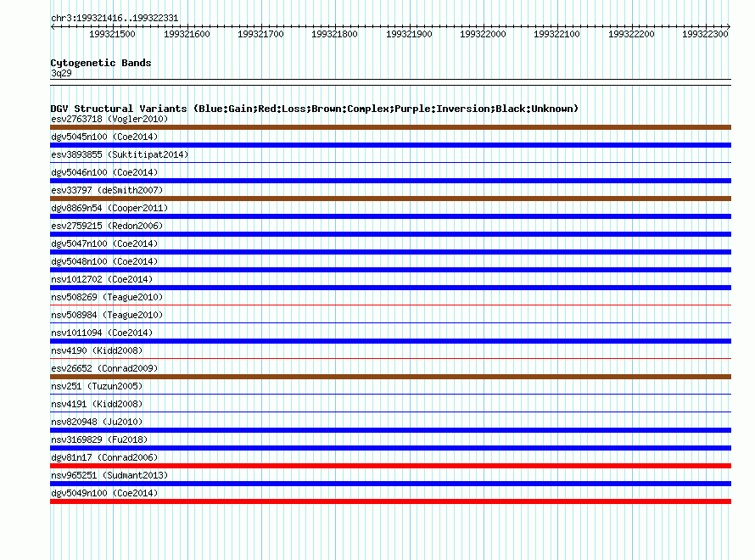Click the nsv508269 (Teague2010) label
755x560 pixels.
pos(107,297)
